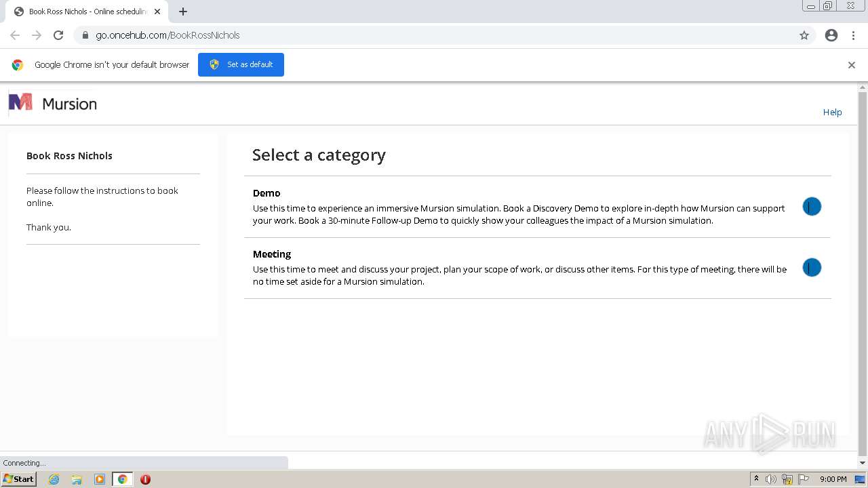Image resolution: width=868 pixels, height=488 pixels.
Task: Open the file explorer folder taskbar icon
Action: pyautogui.click(x=77, y=479)
